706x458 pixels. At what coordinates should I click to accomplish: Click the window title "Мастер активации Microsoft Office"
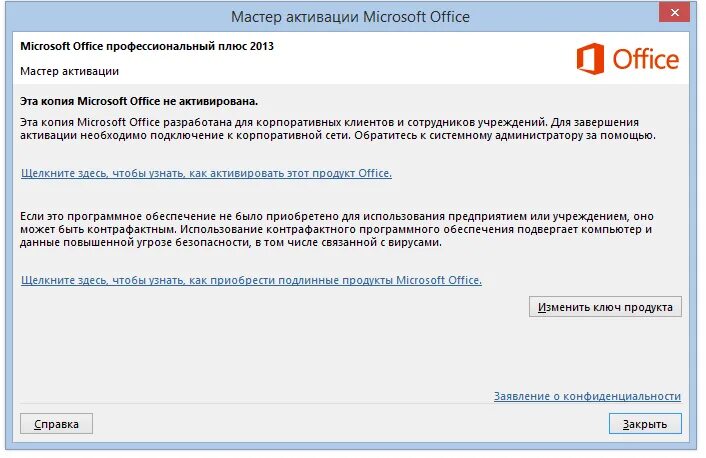(350, 17)
